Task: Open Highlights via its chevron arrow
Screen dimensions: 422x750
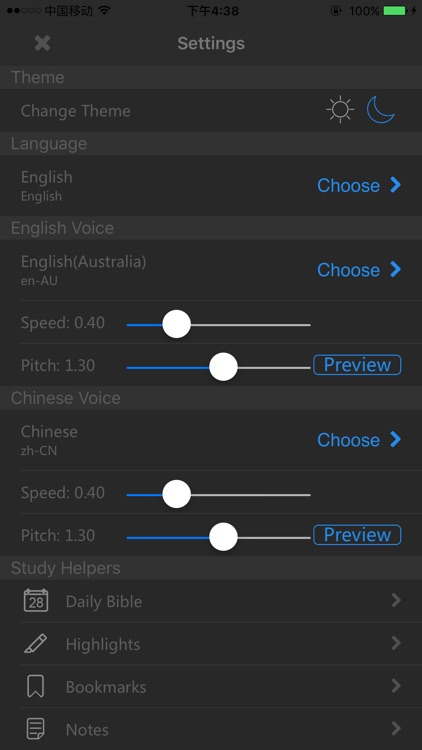Action: point(396,643)
